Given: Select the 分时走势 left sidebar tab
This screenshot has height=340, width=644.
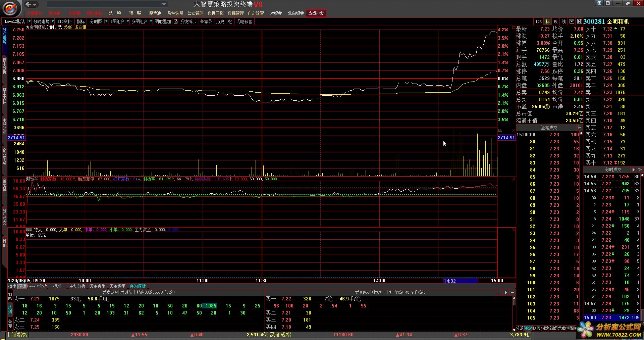Looking at the screenshot, I should pos(4,36).
